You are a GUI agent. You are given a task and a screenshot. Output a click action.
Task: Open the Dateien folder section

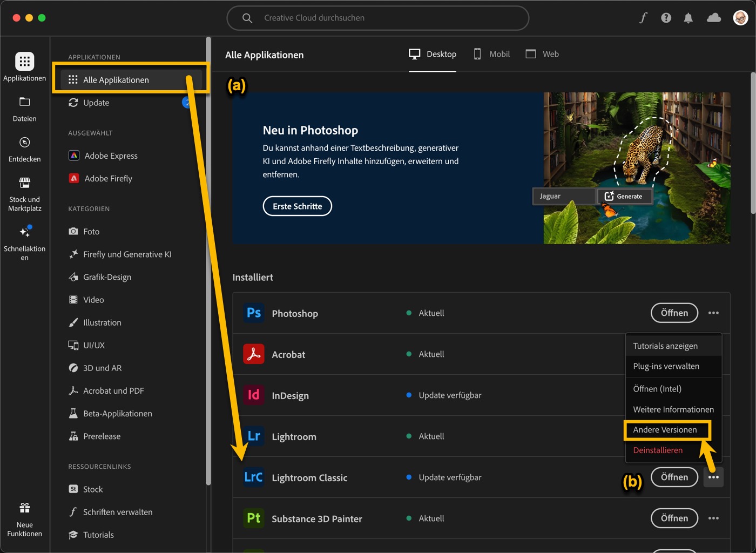(24, 109)
